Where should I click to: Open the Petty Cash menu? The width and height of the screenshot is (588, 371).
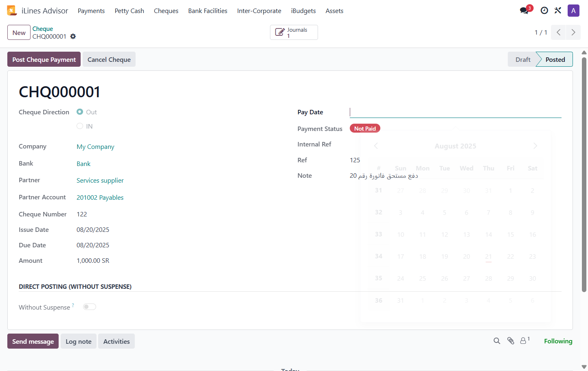pyautogui.click(x=129, y=11)
